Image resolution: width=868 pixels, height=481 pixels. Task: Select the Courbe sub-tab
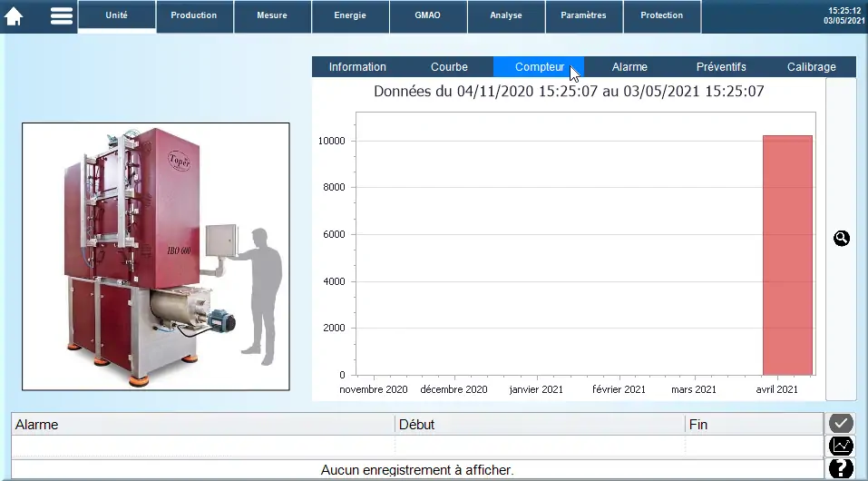coord(449,67)
